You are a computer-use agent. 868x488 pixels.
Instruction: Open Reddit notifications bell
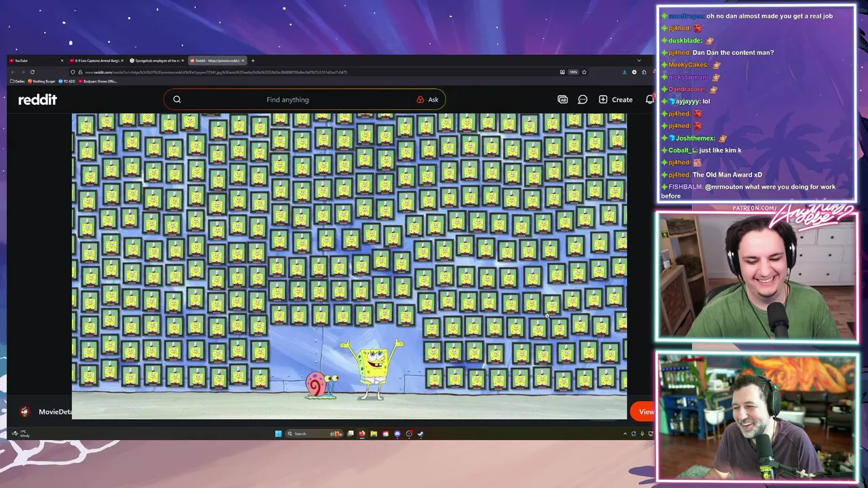pos(650,100)
